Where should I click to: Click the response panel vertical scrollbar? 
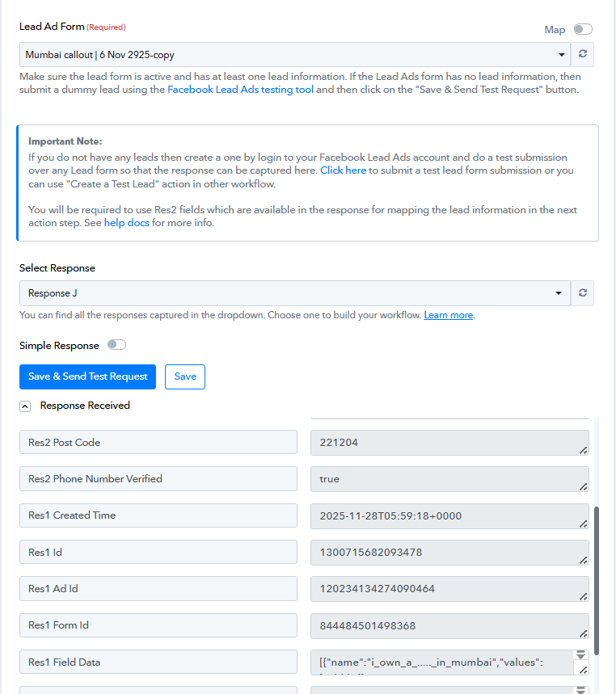tap(597, 580)
